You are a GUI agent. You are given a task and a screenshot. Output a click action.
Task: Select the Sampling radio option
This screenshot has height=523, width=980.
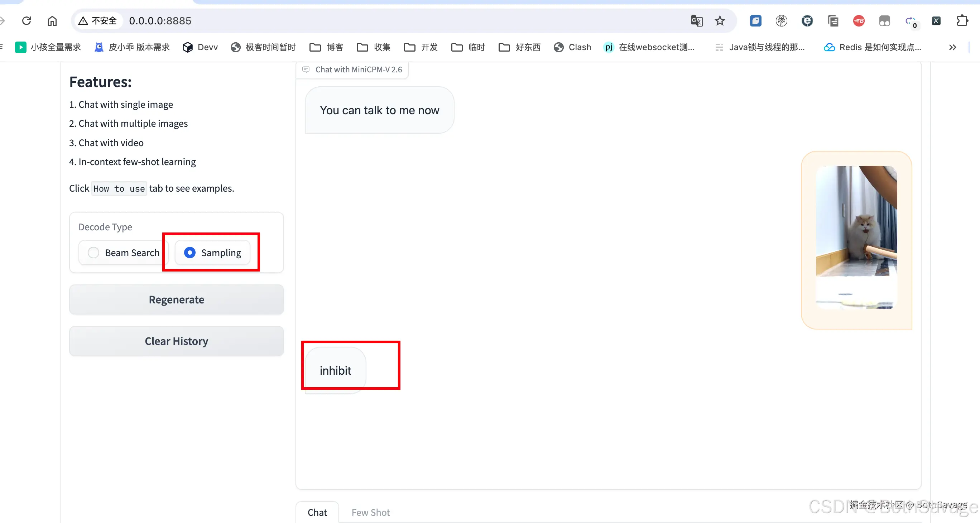click(x=190, y=253)
